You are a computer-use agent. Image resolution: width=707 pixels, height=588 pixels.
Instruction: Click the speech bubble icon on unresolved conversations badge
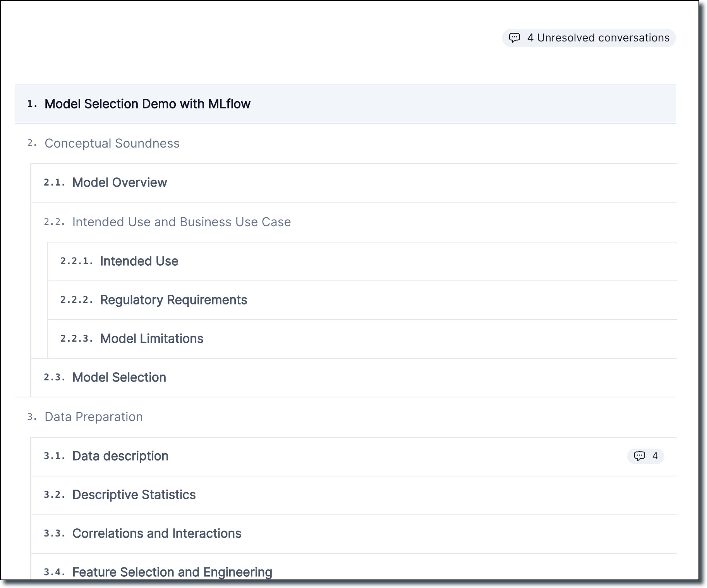515,38
